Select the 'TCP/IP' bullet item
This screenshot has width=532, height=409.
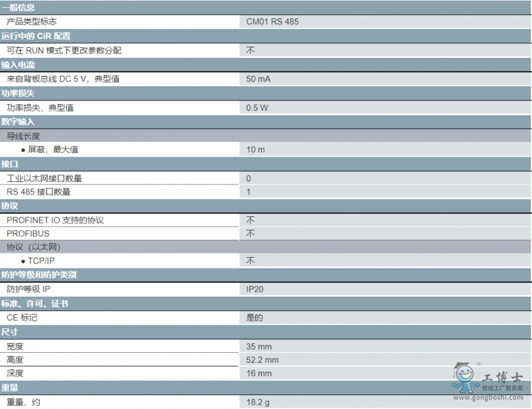tap(38, 261)
